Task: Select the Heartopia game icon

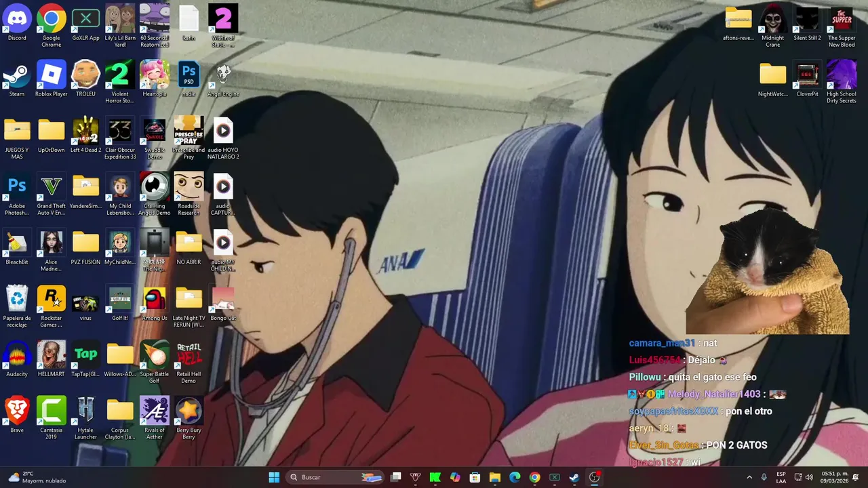Action: pos(155,79)
